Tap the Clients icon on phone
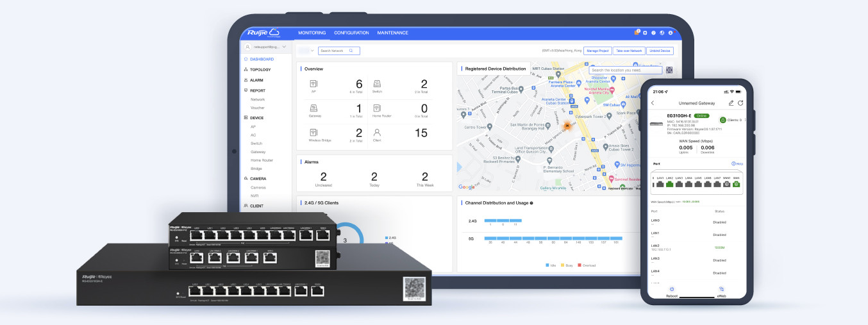 coord(722,120)
